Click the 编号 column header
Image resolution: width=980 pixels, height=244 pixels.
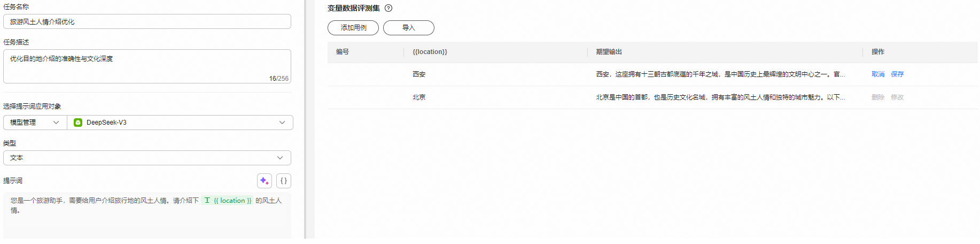coord(343,52)
